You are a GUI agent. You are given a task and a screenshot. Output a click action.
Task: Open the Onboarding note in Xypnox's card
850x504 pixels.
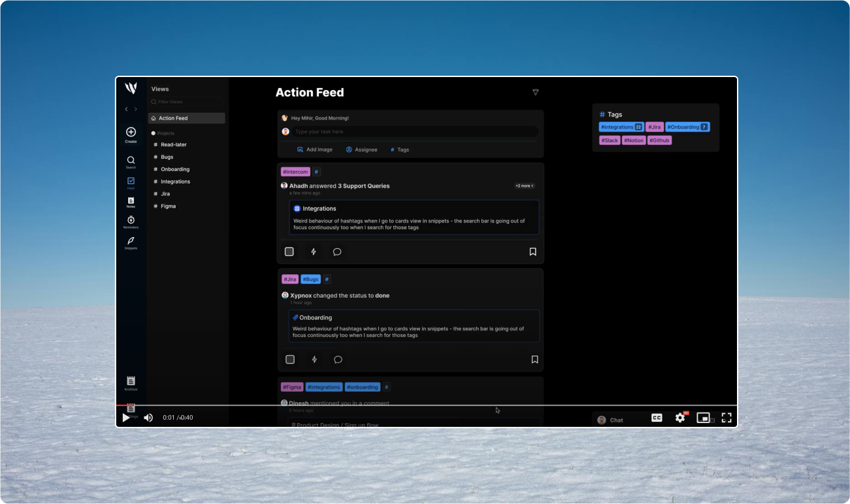(x=414, y=326)
